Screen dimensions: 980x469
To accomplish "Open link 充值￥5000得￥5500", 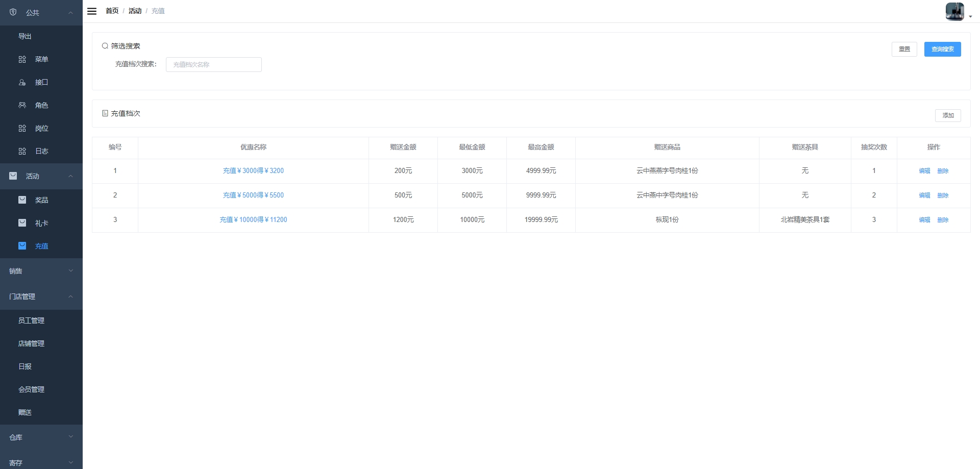I will [x=253, y=195].
